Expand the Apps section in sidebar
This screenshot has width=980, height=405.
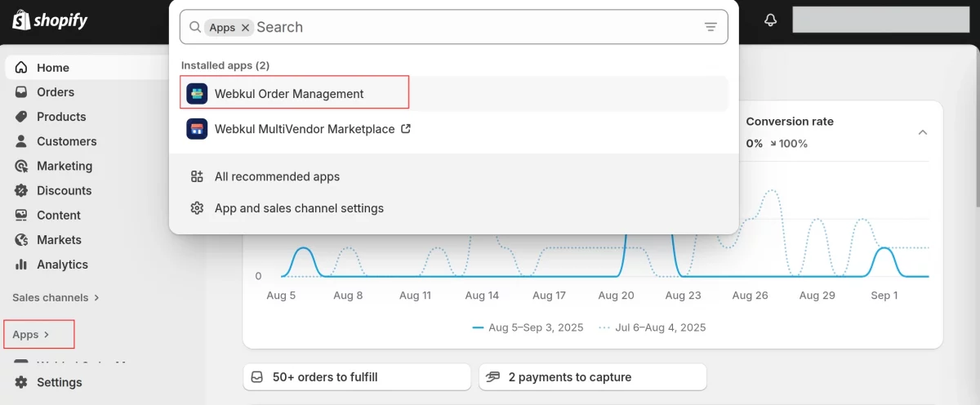click(x=31, y=334)
